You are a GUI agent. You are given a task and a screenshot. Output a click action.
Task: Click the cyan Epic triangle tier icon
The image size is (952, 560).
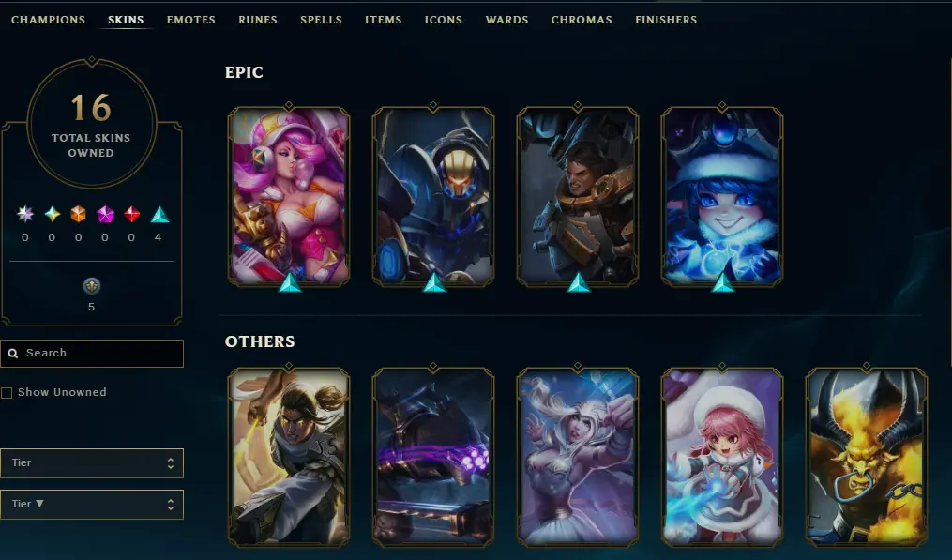click(x=159, y=215)
